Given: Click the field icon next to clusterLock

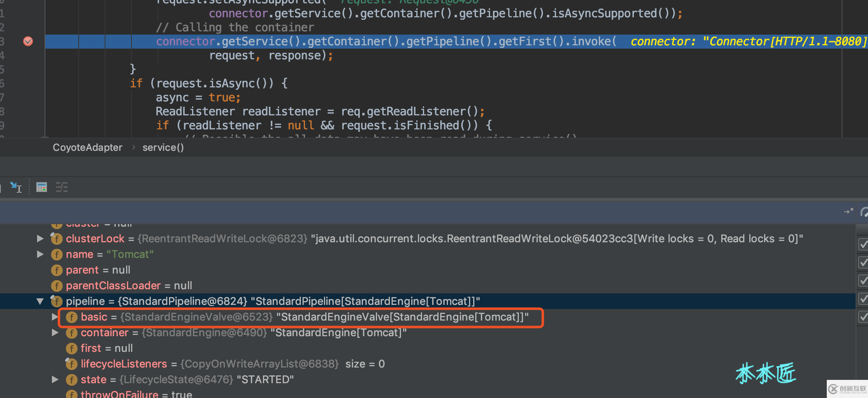Looking at the screenshot, I should coord(56,239).
